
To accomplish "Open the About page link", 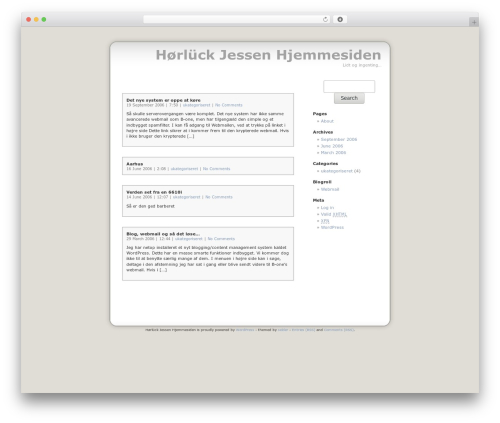I will [327, 121].
